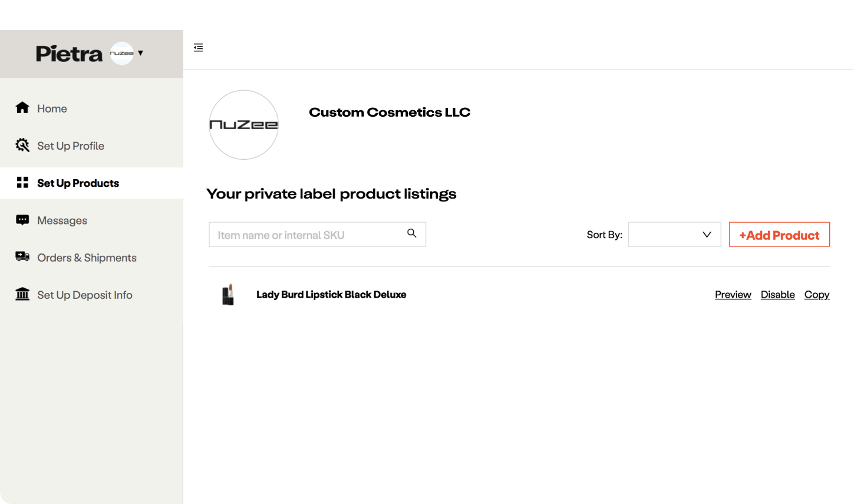
Task: Click the lipstick product thumbnail
Action: pos(228,295)
